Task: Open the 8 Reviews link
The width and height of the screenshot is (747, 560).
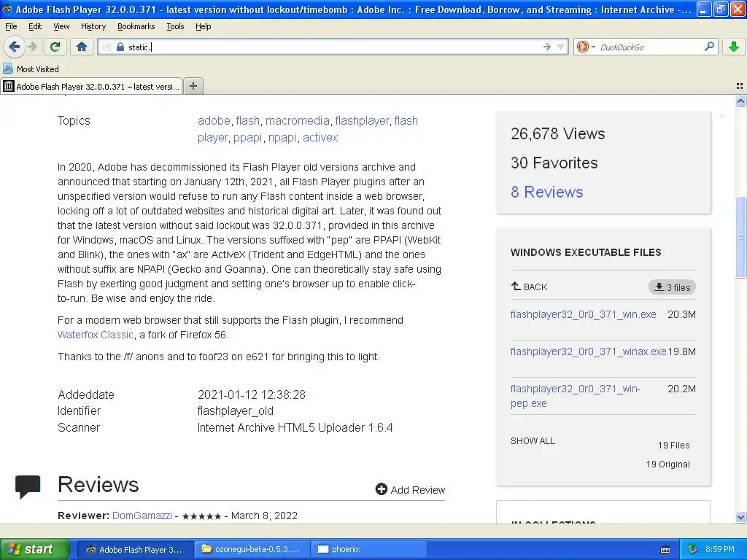Action: [x=547, y=192]
